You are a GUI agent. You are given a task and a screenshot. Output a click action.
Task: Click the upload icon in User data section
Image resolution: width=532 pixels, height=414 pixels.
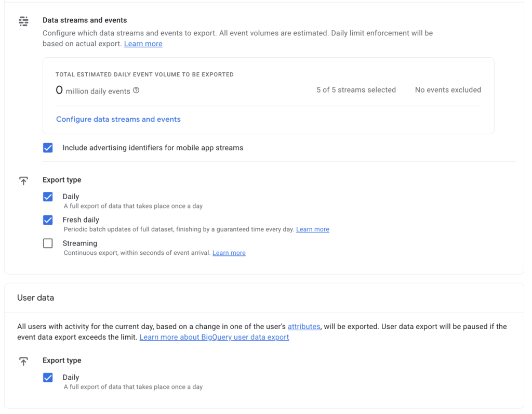(x=23, y=361)
